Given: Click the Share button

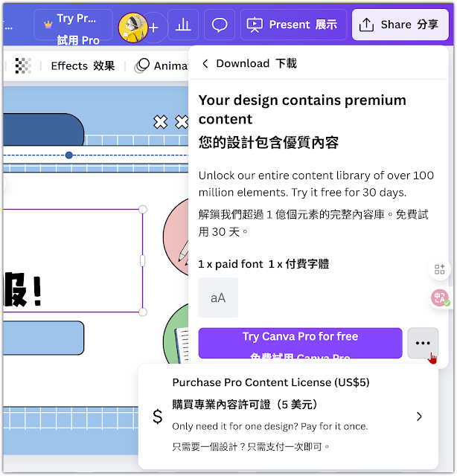Looking at the screenshot, I should [400, 25].
